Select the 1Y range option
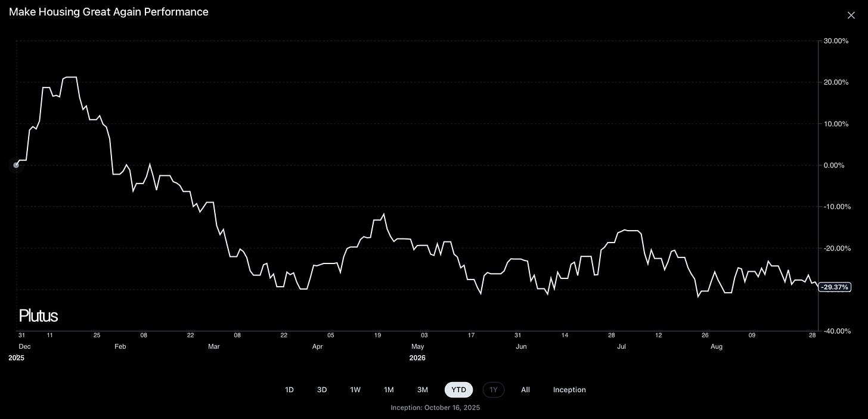Screen dimensions: 868x419 coord(494,390)
